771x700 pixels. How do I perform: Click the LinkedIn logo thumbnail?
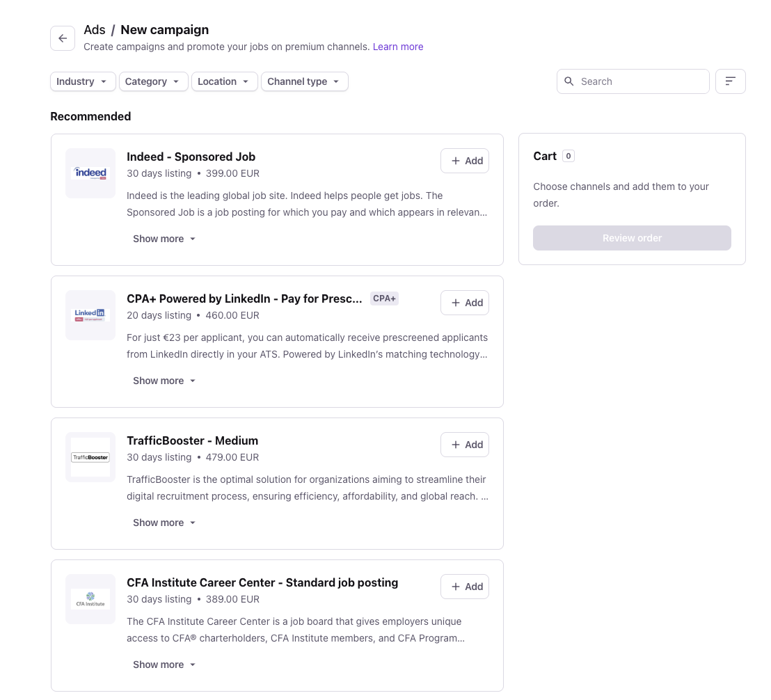[90, 315]
